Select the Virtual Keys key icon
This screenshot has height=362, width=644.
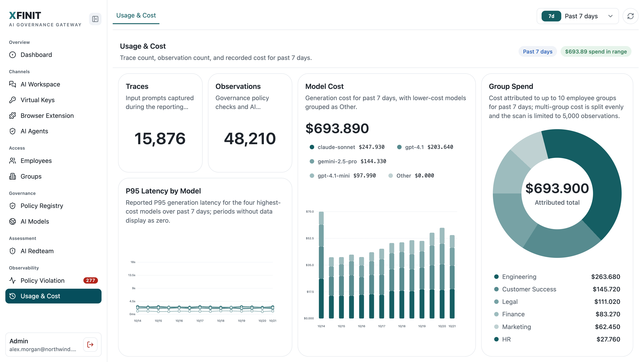tap(12, 100)
